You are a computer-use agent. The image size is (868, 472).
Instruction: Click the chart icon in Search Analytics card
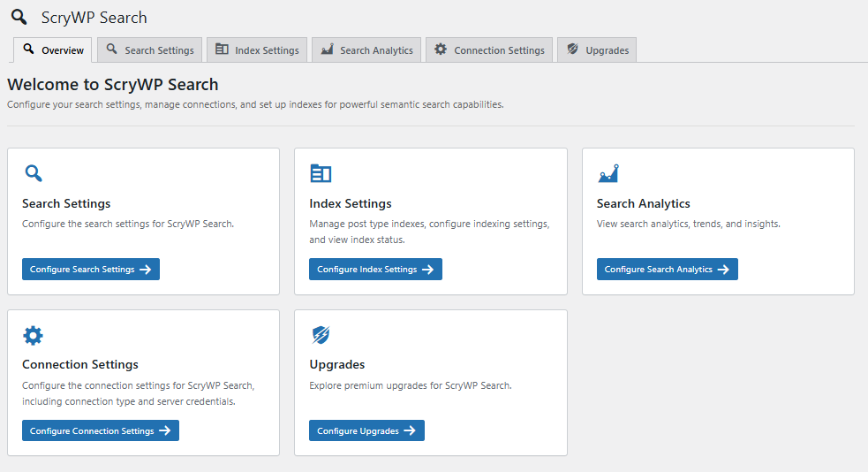point(608,173)
